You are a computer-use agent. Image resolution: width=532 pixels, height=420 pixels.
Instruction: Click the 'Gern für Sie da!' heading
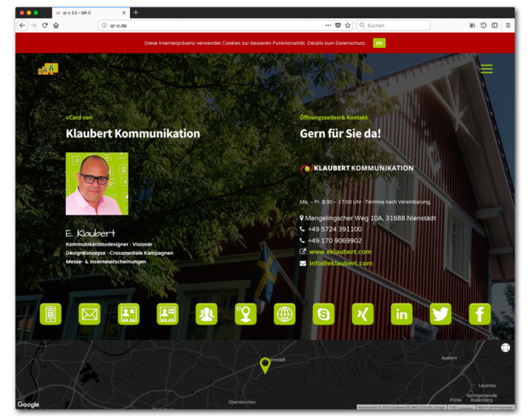coord(340,134)
